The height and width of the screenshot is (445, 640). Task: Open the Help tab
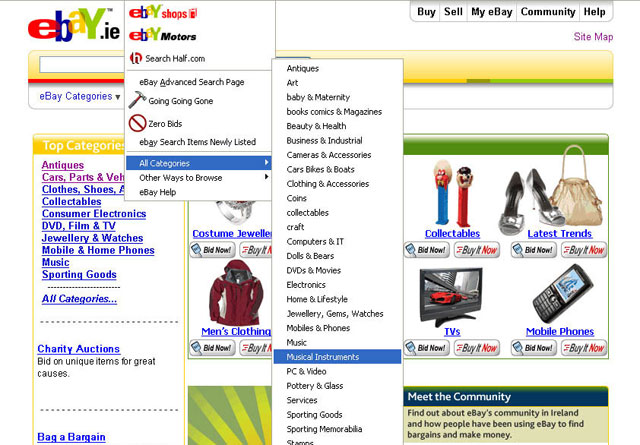(594, 12)
